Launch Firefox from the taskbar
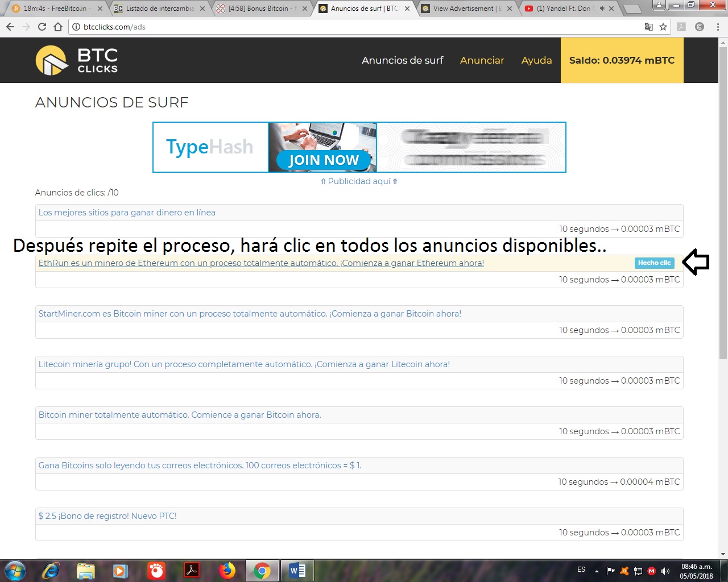This screenshot has height=582, width=728. (227, 570)
